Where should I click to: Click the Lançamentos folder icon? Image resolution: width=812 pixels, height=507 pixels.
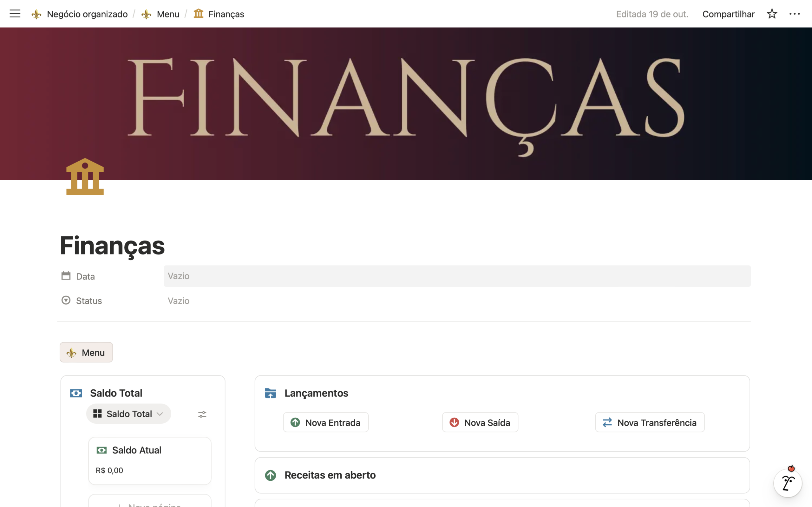pyautogui.click(x=271, y=393)
